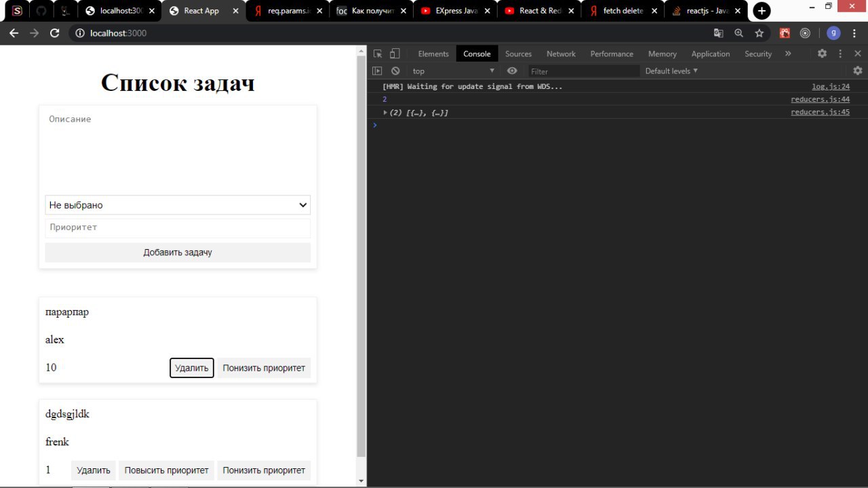Open DevTools customize menu

click(x=840, y=54)
